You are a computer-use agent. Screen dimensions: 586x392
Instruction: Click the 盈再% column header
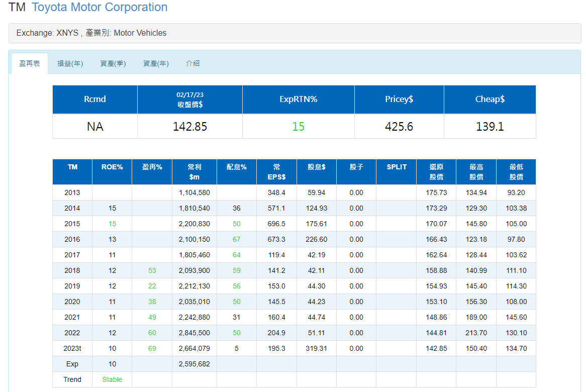click(152, 172)
